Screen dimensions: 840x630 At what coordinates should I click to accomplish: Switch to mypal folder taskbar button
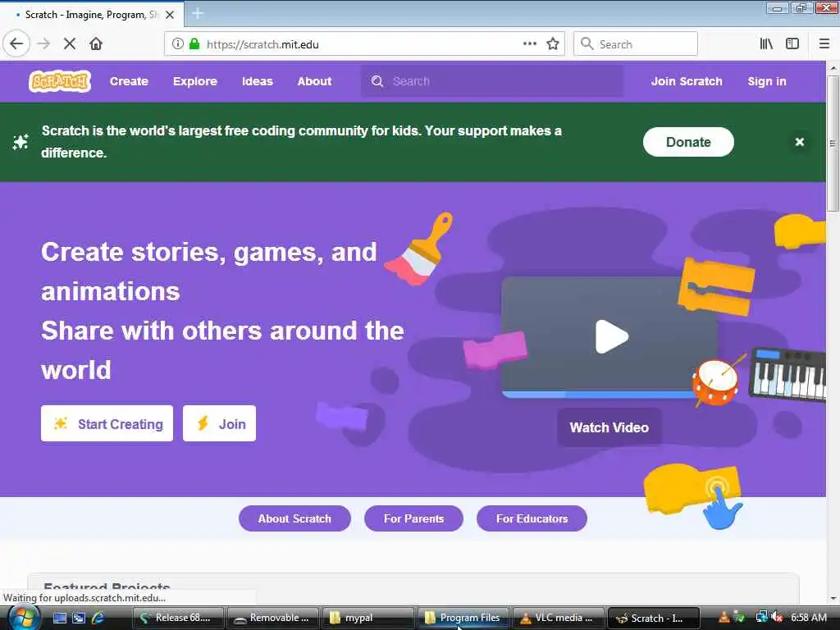point(368,619)
